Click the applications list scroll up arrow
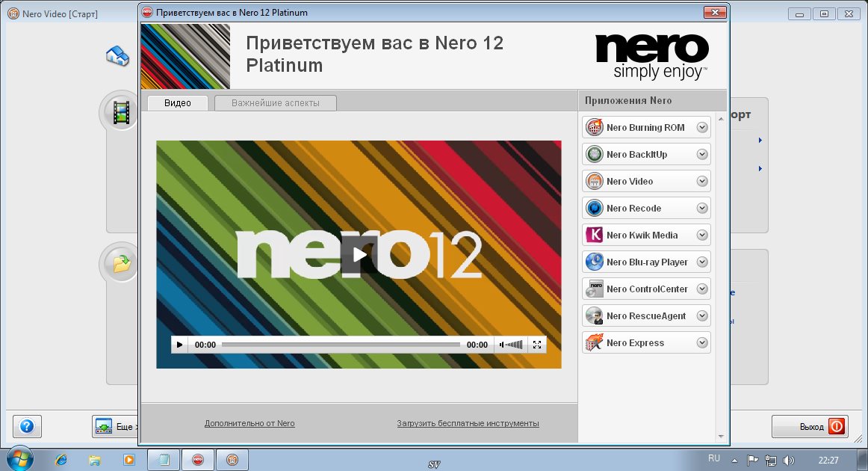 721,119
